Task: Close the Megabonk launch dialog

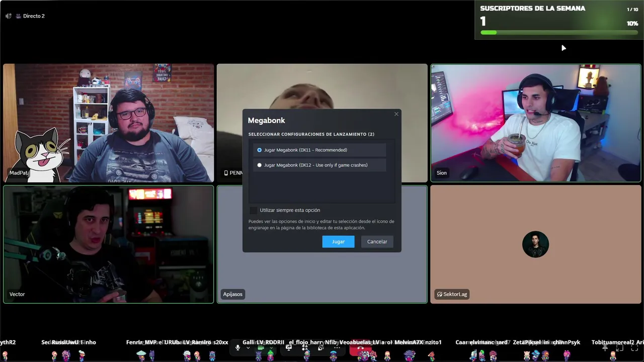Action: click(x=396, y=114)
